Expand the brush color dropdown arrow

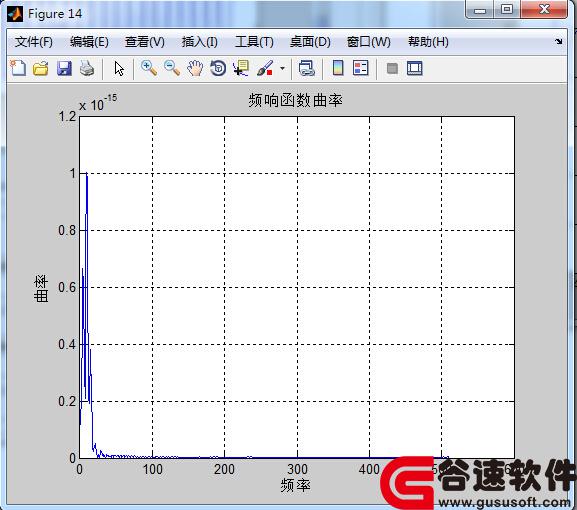coord(282,68)
